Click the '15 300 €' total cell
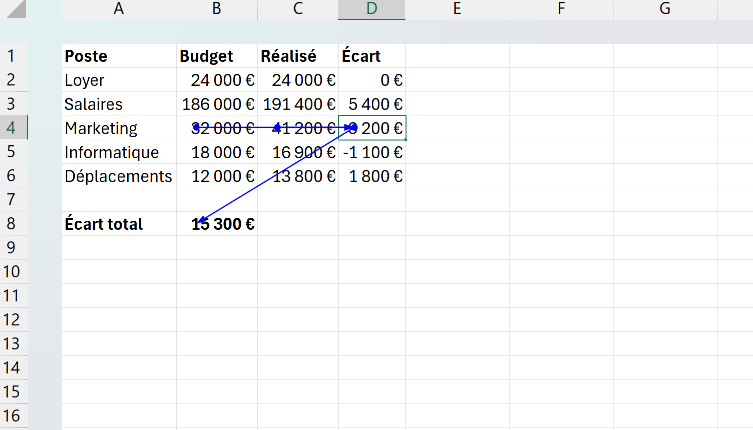Image resolution: width=753 pixels, height=430 pixels. [217, 224]
